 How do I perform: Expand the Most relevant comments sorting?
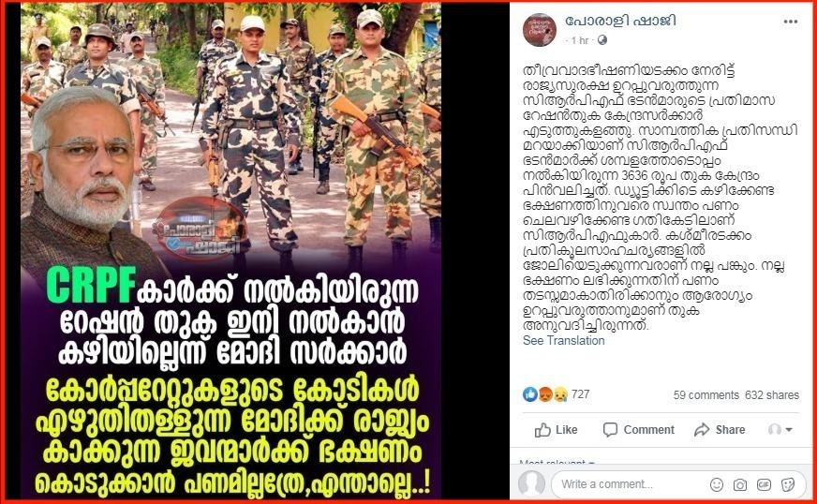557,462
